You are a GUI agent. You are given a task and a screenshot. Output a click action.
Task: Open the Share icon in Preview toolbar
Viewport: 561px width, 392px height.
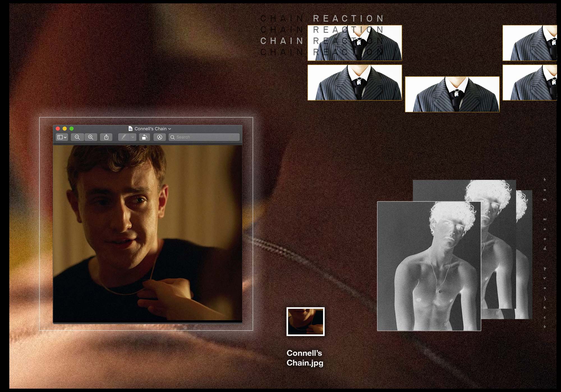pos(106,137)
